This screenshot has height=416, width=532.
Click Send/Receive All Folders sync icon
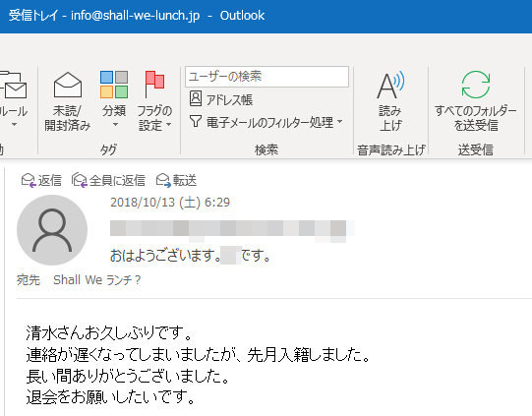point(476,85)
